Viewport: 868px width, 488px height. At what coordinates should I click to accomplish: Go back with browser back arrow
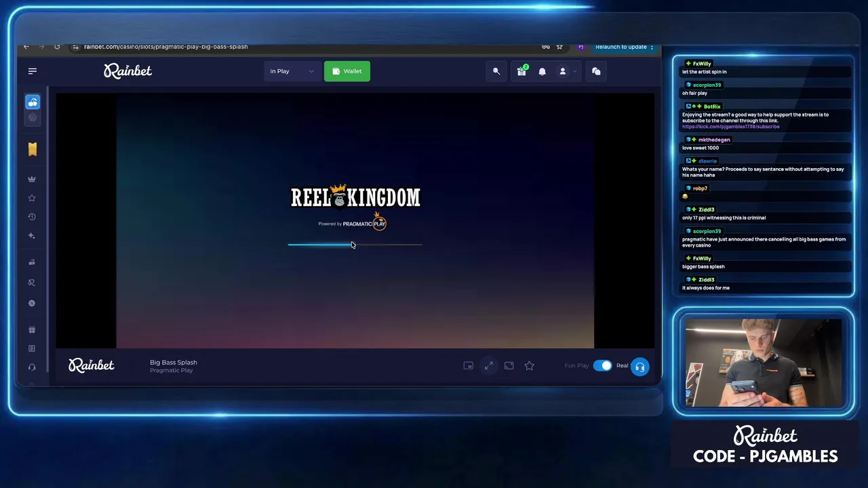[x=26, y=47]
